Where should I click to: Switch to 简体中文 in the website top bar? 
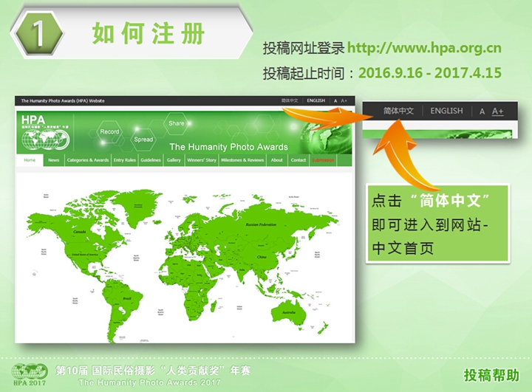[x=290, y=100]
